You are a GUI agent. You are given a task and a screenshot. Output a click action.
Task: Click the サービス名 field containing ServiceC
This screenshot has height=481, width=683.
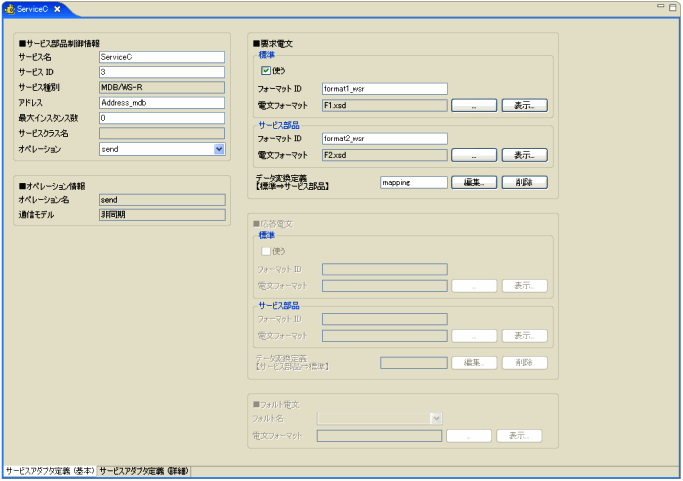tap(161, 57)
